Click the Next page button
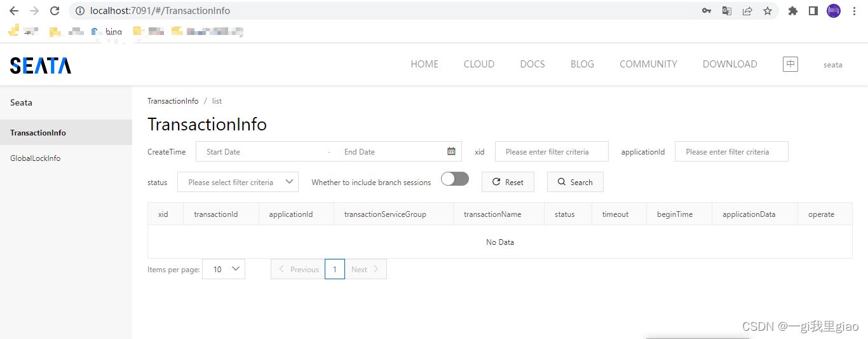The height and width of the screenshot is (339, 868). [x=365, y=269]
